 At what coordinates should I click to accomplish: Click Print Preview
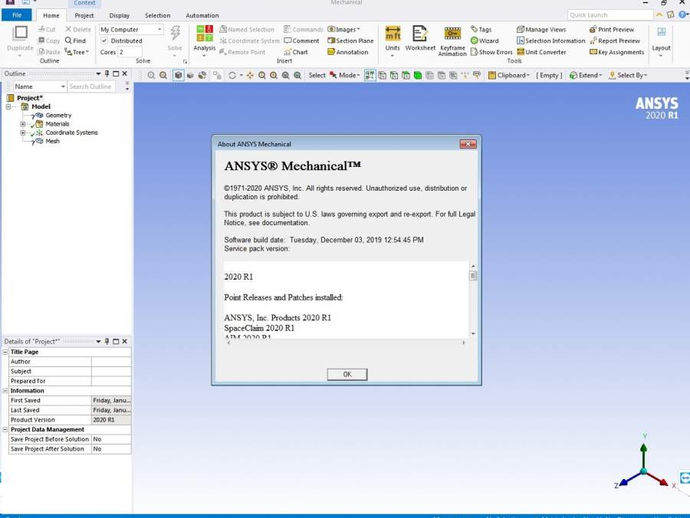pyautogui.click(x=612, y=29)
